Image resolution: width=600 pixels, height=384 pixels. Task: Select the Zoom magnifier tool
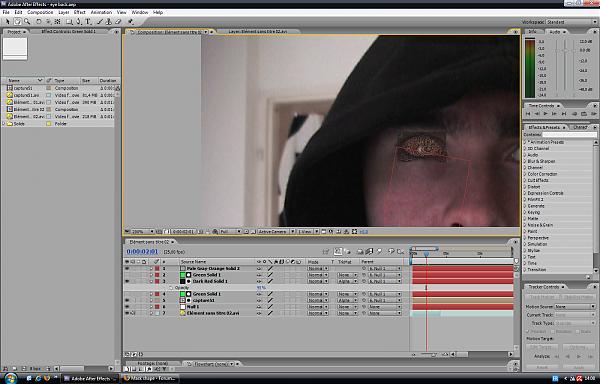click(27, 22)
